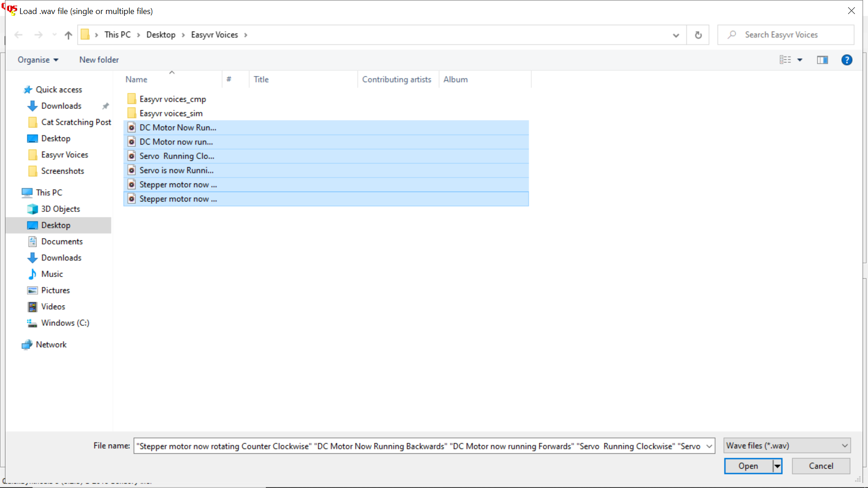The height and width of the screenshot is (488, 868).
Task: Click the Desktop breadcrumb in address bar
Action: (x=160, y=35)
